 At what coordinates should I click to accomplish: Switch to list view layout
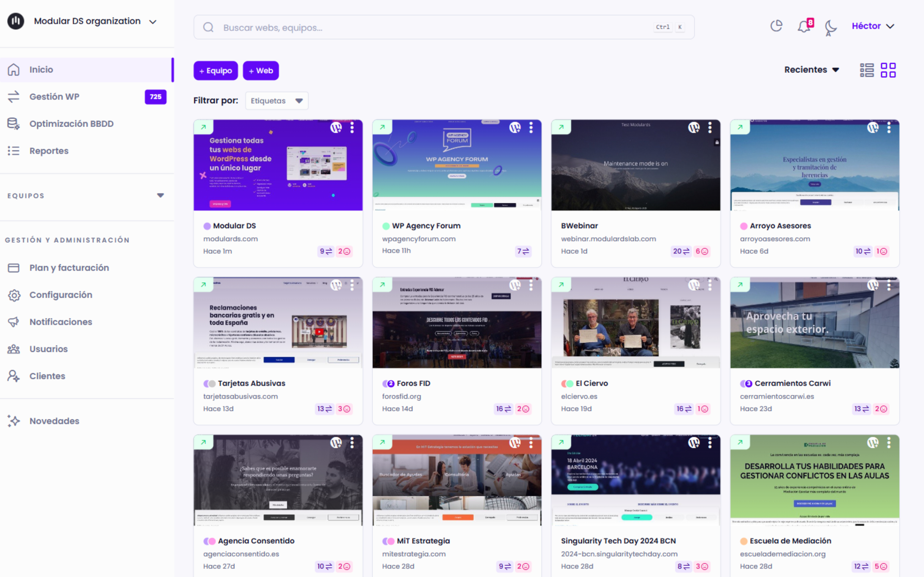[x=867, y=70]
